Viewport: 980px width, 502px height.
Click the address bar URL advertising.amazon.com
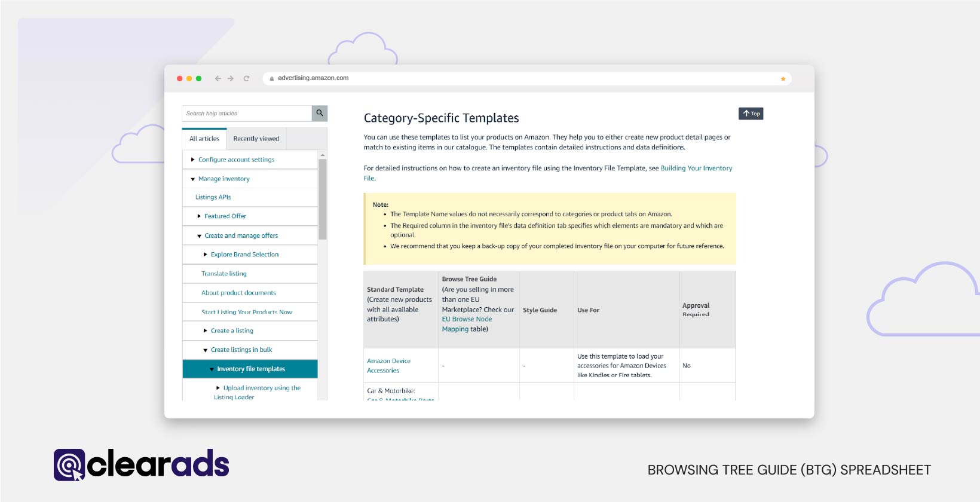click(x=313, y=78)
